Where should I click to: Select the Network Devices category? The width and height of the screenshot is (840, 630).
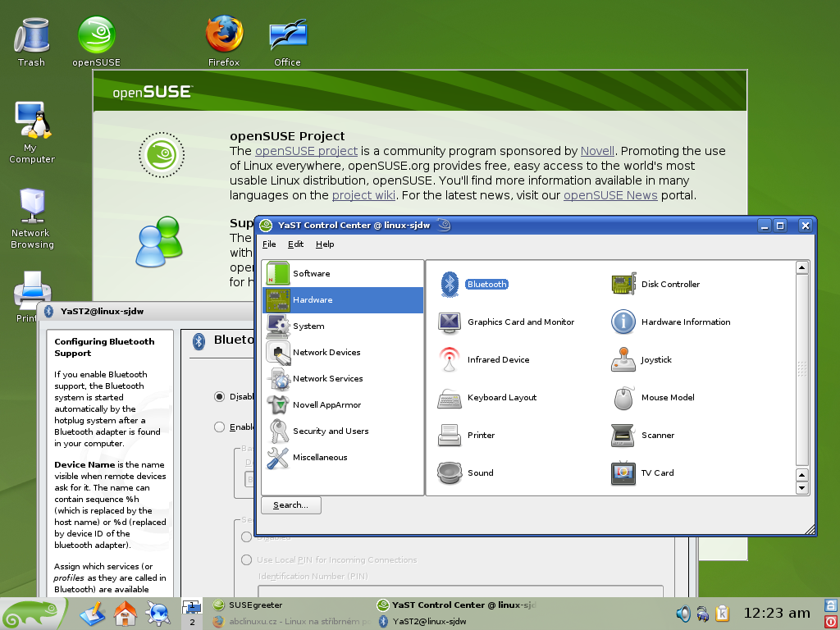(x=343, y=353)
